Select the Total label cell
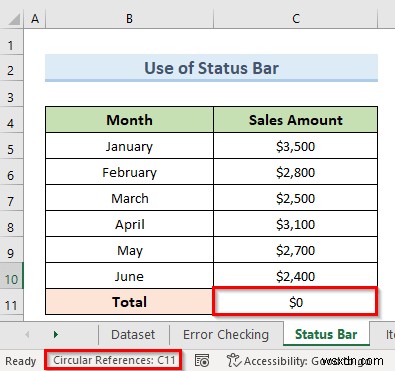The height and width of the screenshot is (371, 395). point(129,302)
